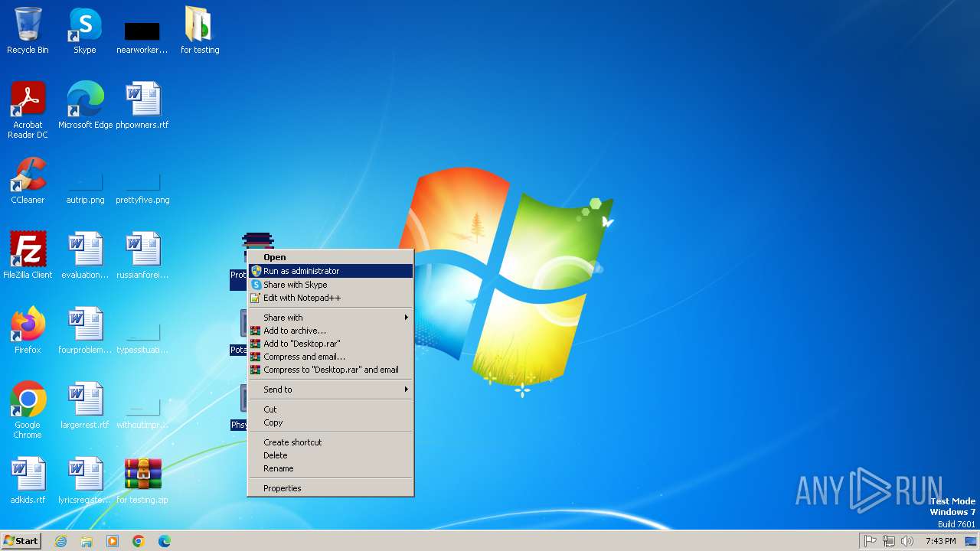Open the Recycle Bin icon

[x=28, y=31]
